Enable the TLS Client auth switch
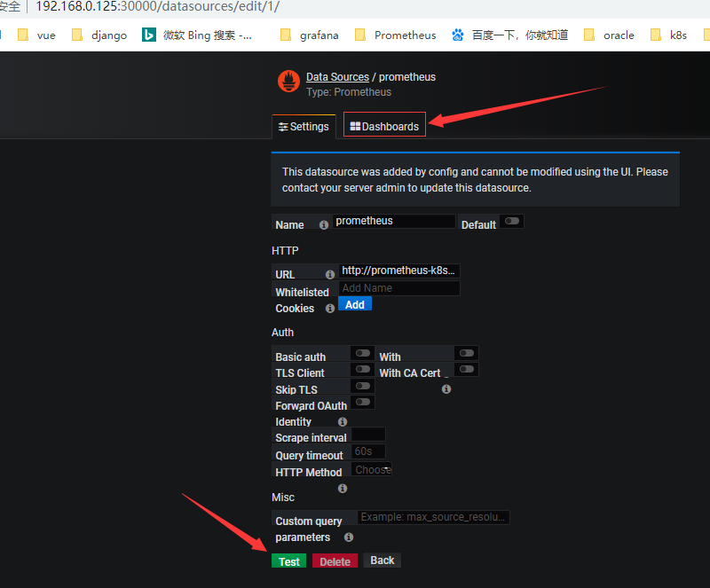The height and width of the screenshot is (588, 710). coord(363,369)
